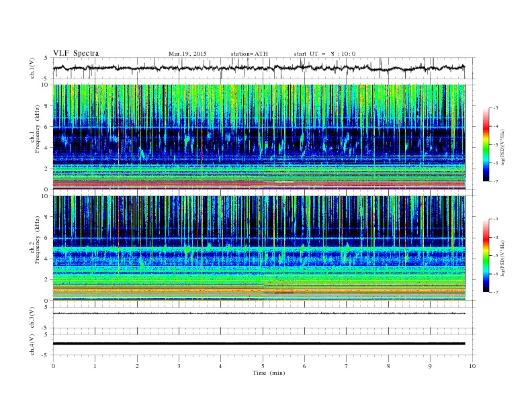
Task: Click the ch.1 spectrogram color scale bar
Action: [486, 144]
